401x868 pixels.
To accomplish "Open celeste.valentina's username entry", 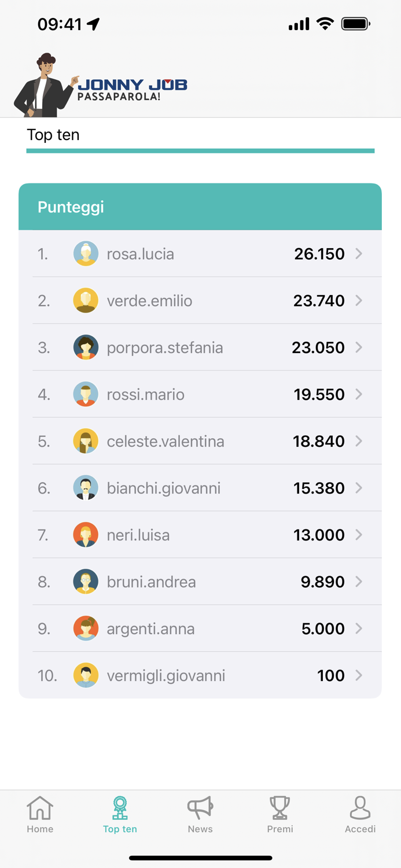I will pos(165,441).
